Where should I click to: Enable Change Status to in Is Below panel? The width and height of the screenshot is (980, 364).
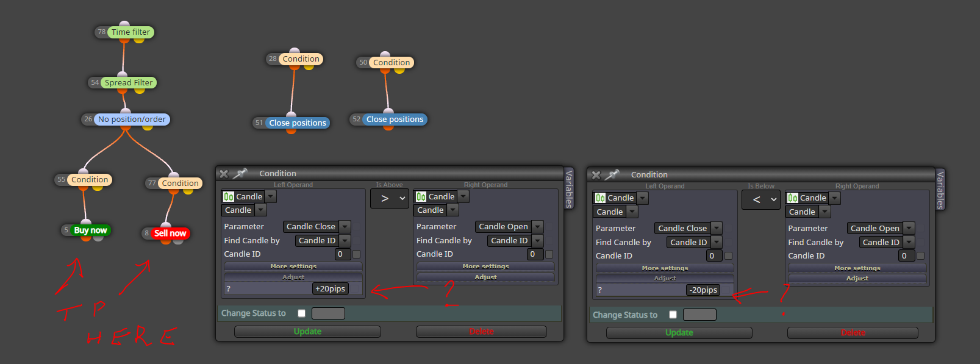(x=673, y=315)
